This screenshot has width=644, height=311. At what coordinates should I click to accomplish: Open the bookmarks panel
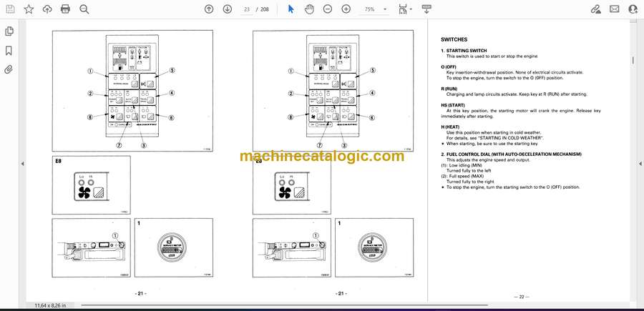(9, 51)
